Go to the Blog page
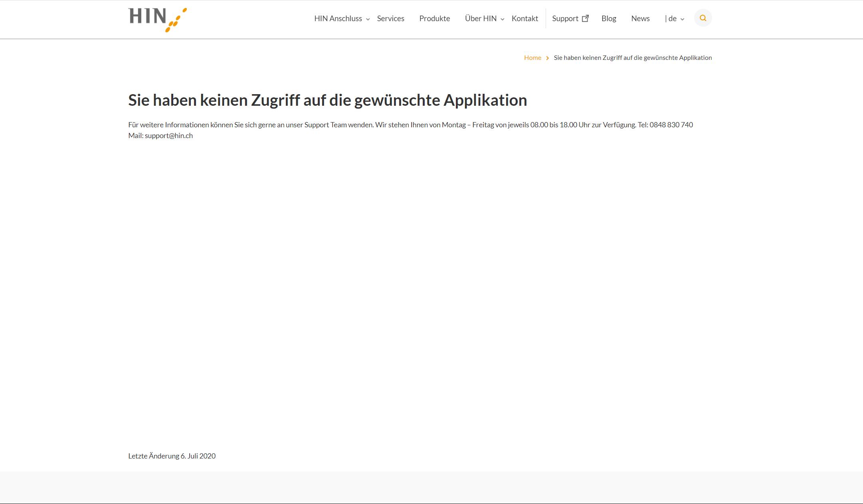The width and height of the screenshot is (863, 504). 609,18
